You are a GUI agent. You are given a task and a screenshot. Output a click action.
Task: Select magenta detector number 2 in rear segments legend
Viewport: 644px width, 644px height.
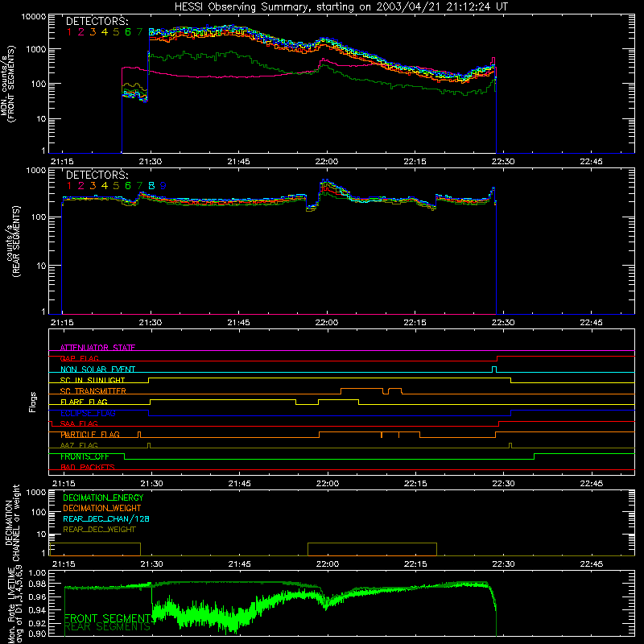81,186
